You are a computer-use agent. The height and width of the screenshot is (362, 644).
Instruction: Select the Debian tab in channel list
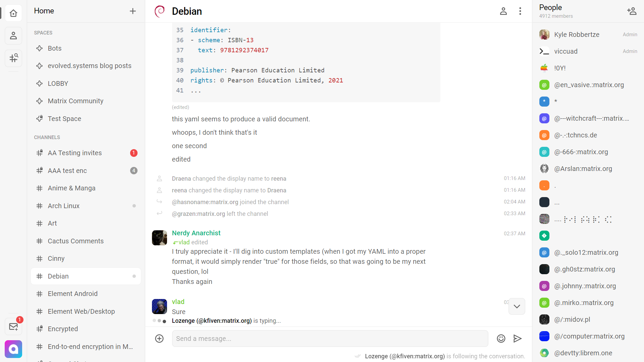click(58, 276)
